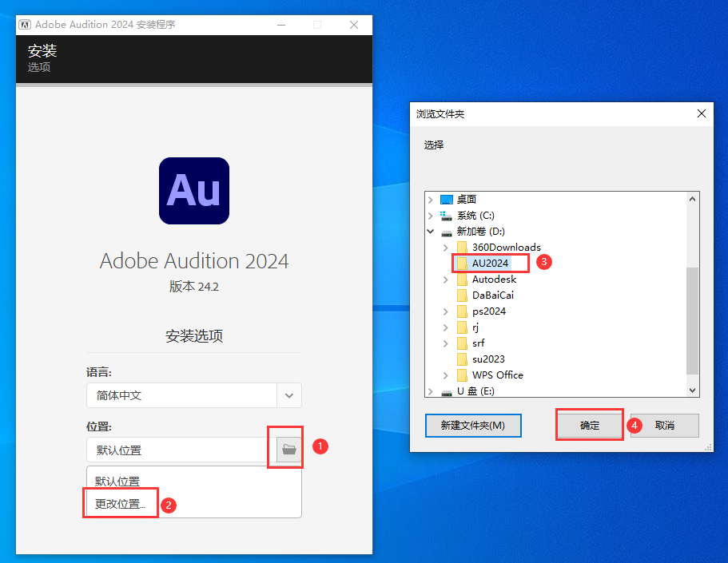Open the 语言 language dropdown arrow
The height and width of the screenshot is (563, 728).
[288, 395]
